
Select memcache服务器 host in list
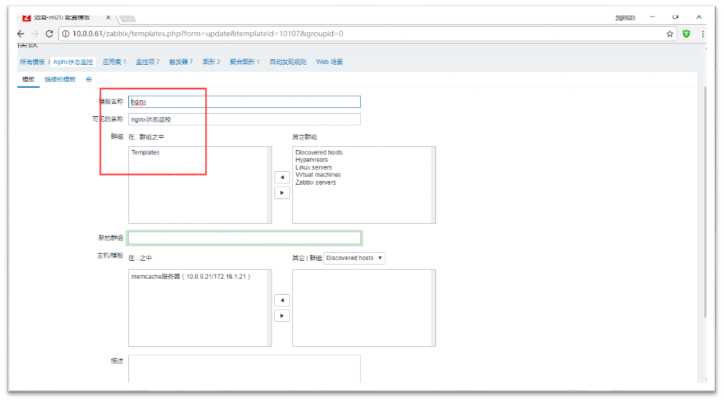click(x=191, y=276)
